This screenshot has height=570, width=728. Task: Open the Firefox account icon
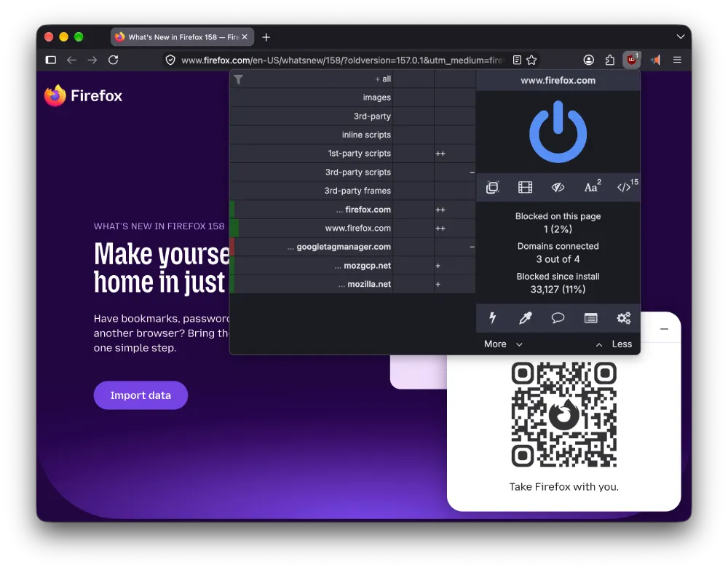coord(588,60)
